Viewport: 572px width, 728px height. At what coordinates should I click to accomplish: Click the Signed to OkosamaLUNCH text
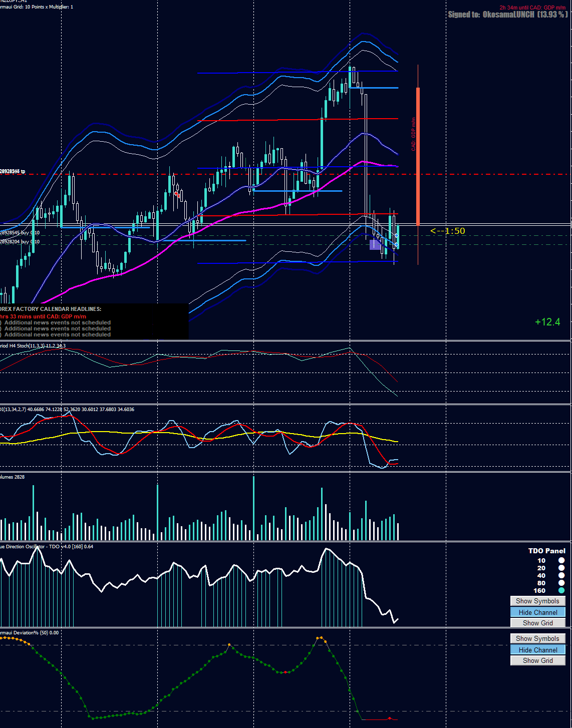pyautogui.click(x=508, y=15)
